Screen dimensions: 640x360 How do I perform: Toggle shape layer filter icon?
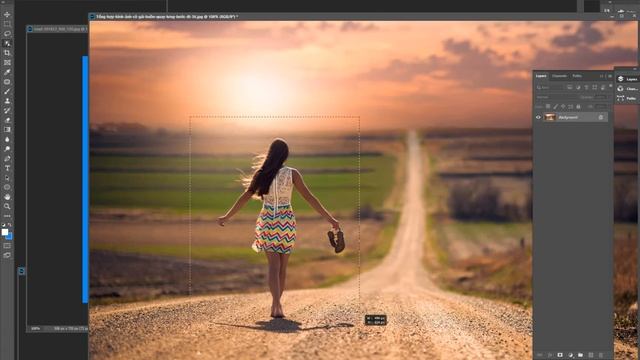[x=594, y=87]
